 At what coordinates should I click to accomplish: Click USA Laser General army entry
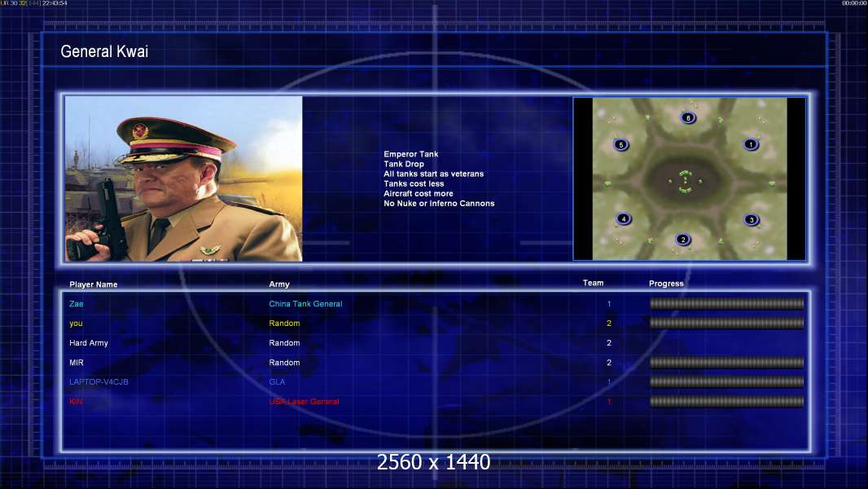pos(304,402)
